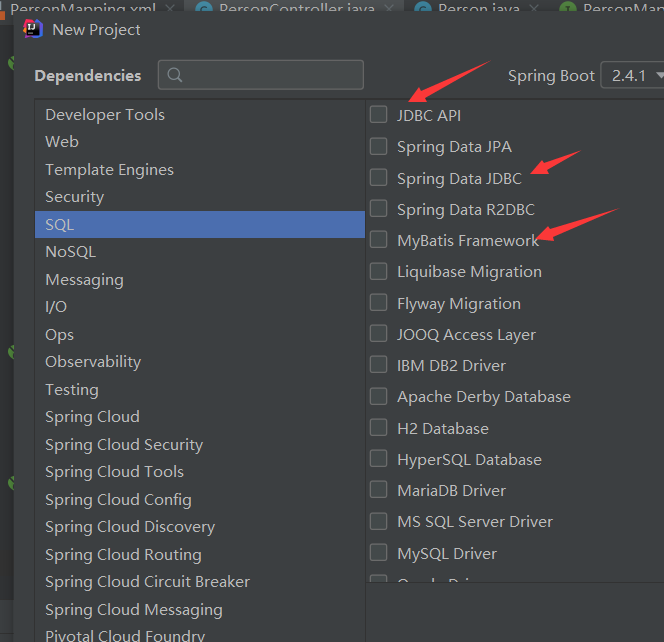Screen dimensions: 664x642
Task: Open Spring Cloud Messaging category
Action: click(x=199, y=610)
